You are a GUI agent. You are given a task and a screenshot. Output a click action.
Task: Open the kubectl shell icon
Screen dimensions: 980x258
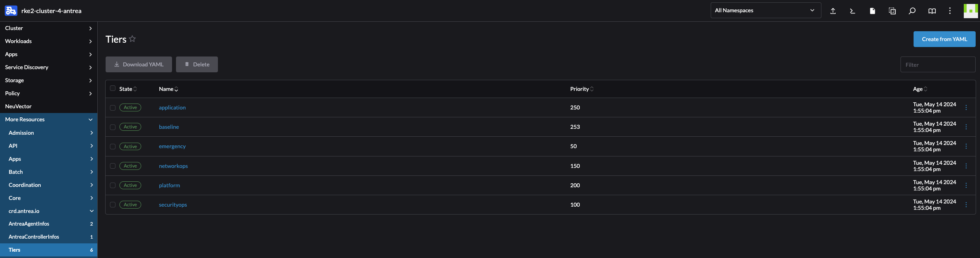point(853,11)
